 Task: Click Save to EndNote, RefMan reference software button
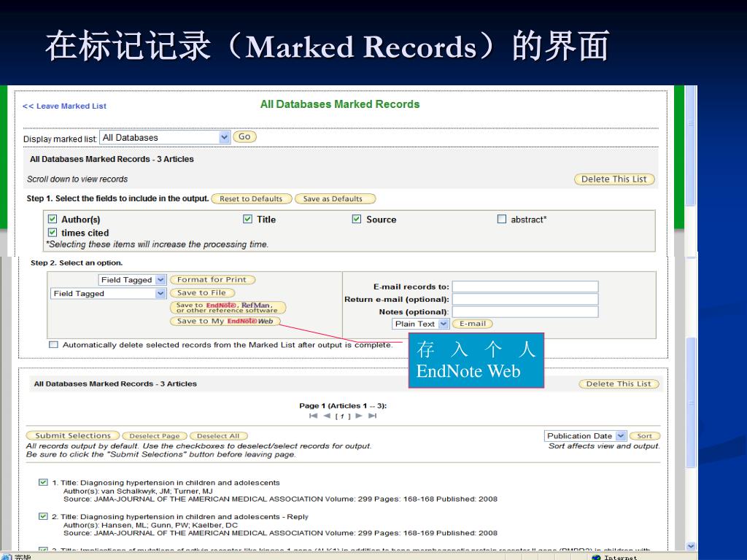228,308
